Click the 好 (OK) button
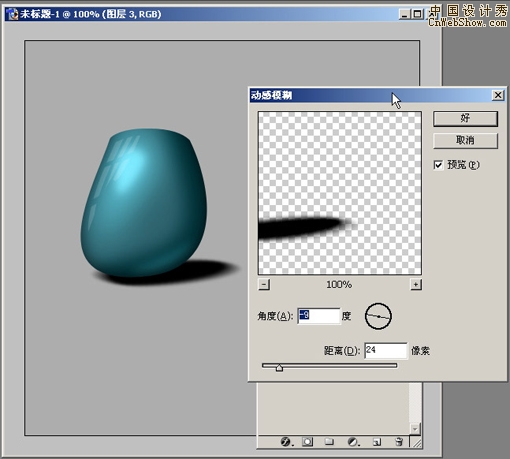Viewport: 510px width, 459px height. coord(465,119)
